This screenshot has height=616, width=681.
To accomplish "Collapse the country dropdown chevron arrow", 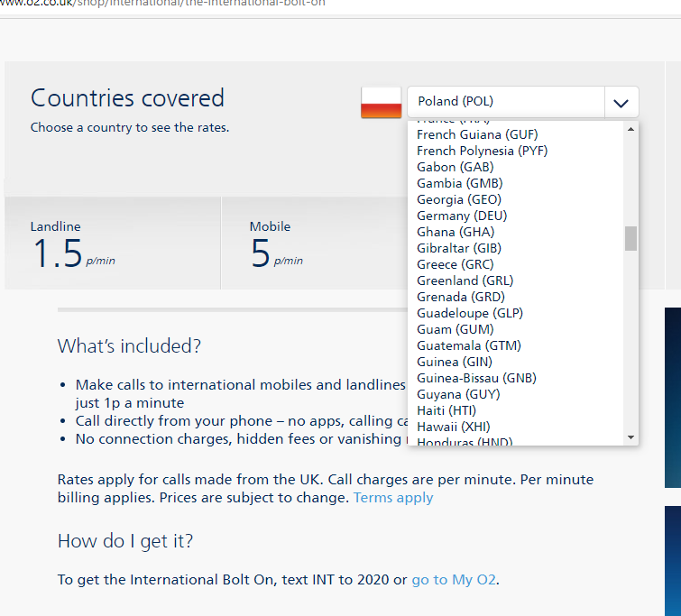I will pos(621,103).
